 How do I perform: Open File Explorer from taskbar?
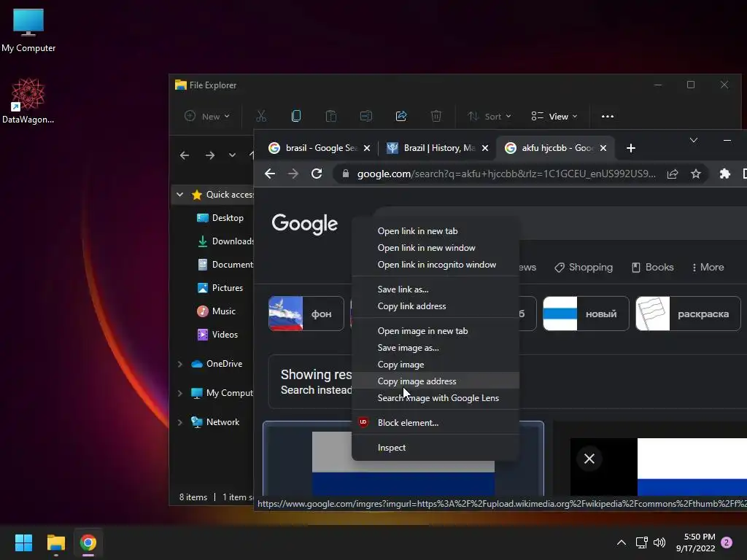click(55, 542)
